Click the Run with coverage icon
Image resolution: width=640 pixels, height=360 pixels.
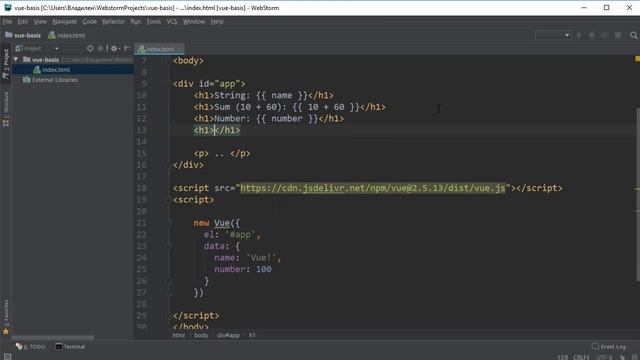[604, 36]
